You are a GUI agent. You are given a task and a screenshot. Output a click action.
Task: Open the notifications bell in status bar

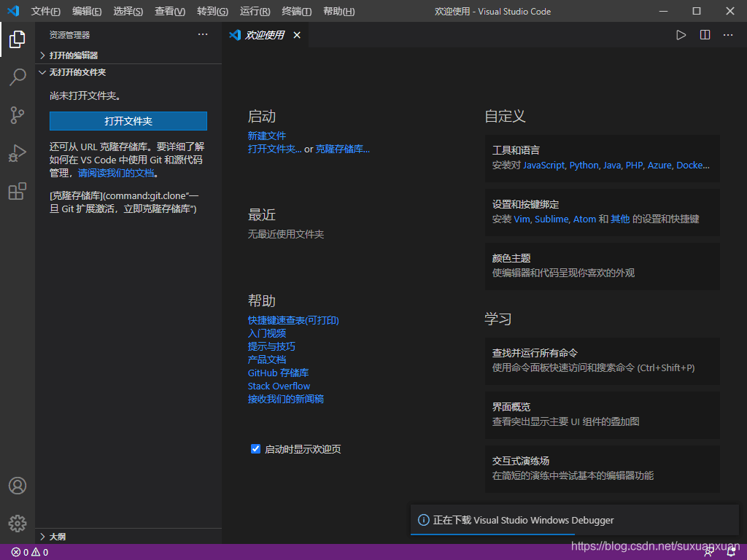[731, 553]
